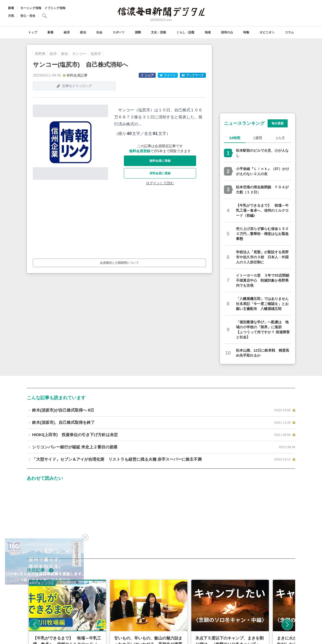The height and width of the screenshot is (644, 322).
Task: Select the 24時間 ranking tab
Action: point(235,138)
